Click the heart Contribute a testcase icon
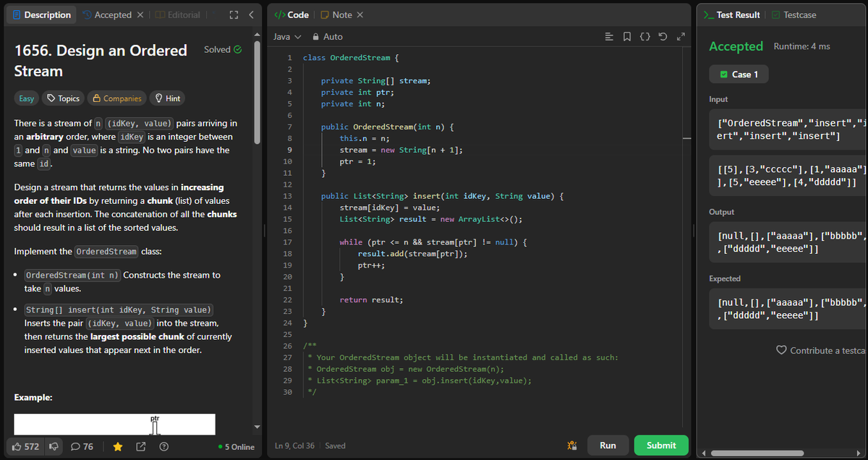The image size is (868, 460). click(781, 350)
